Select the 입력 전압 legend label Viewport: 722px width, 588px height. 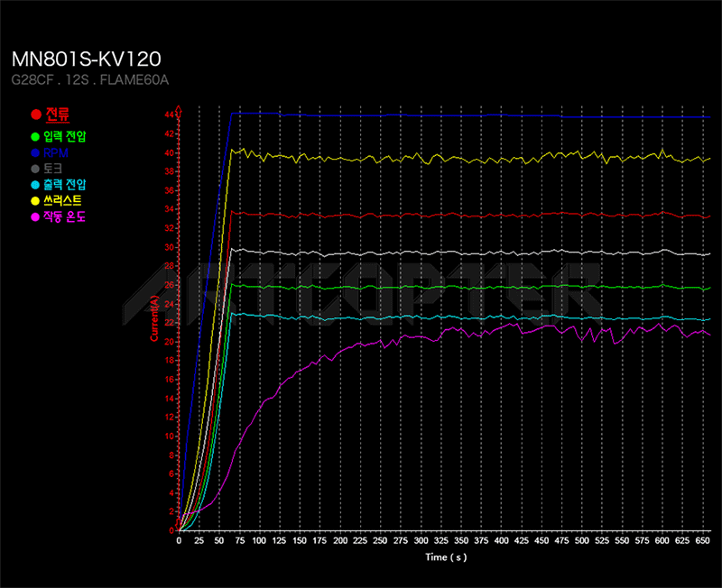[65, 137]
